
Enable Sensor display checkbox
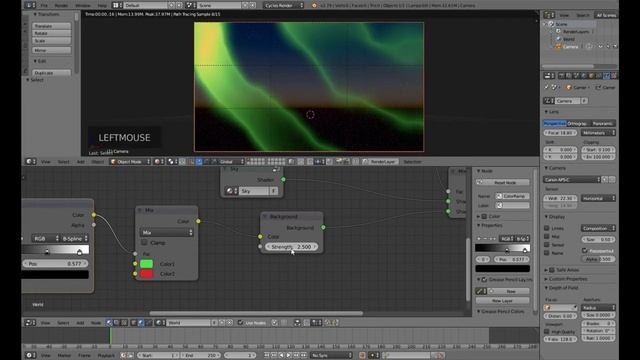click(547, 245)
